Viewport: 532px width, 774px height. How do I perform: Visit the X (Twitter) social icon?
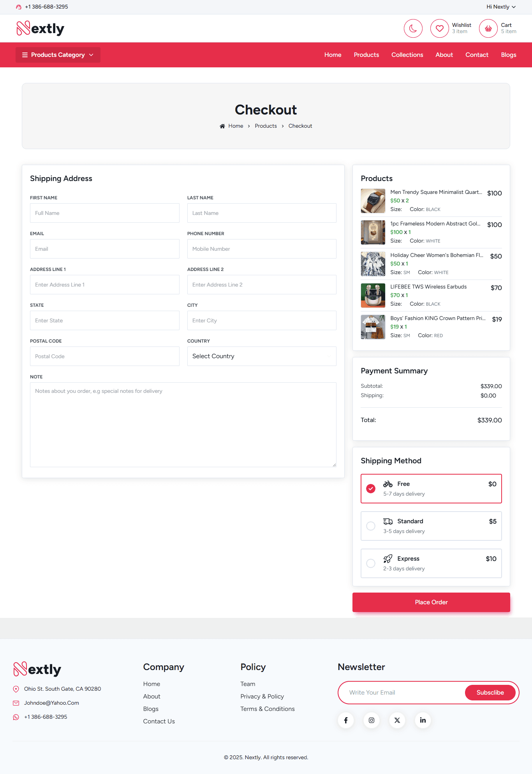pos(397,720)
